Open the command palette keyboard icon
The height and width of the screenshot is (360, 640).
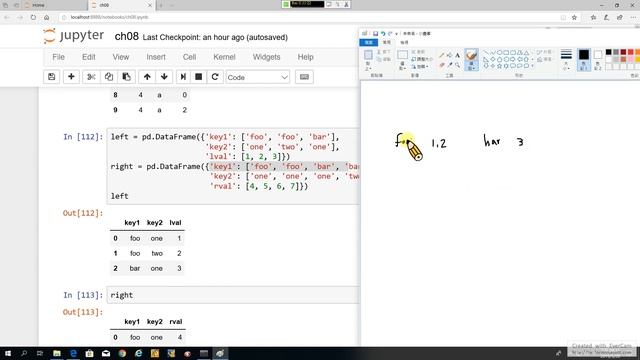click(304, 77)
